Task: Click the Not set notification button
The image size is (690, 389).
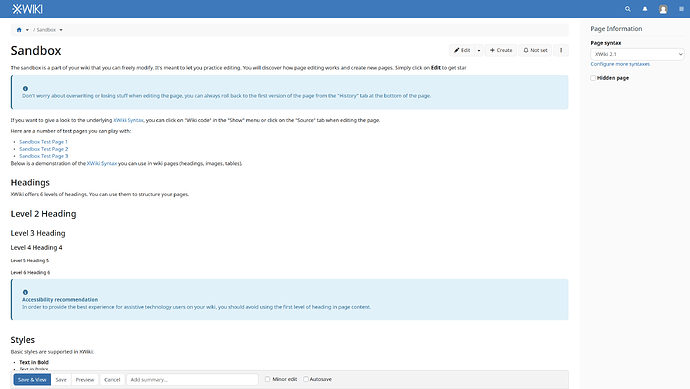Action: coord(535,50)
